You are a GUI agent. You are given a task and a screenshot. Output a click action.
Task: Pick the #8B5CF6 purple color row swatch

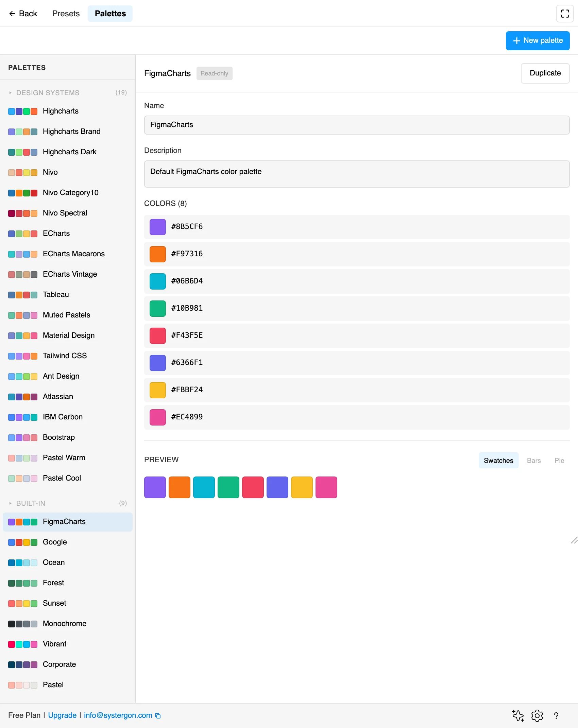tap(158, 227)
